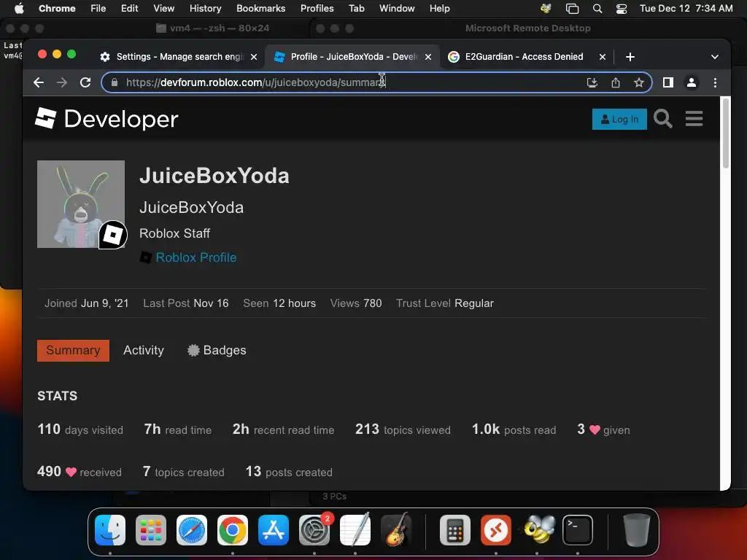This screenshot has height=560, width=747.
Task: Close the Settings browser tab
Action: pyautogui.click(x=254, y=57)
